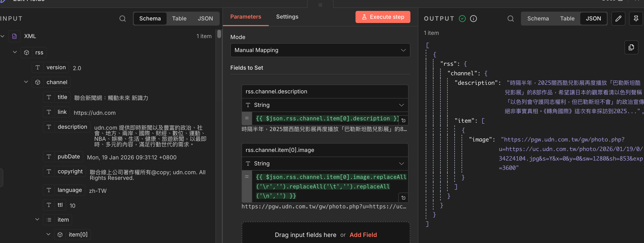Copy the output JSON with the copy icon
The width and height of the screenshot is (644, 243).
(631, 47)
